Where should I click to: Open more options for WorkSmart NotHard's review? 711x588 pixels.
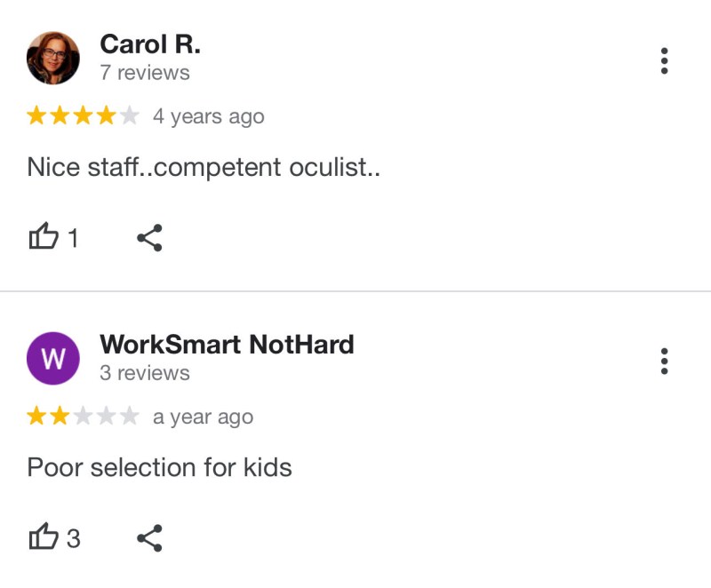[664, 362]
